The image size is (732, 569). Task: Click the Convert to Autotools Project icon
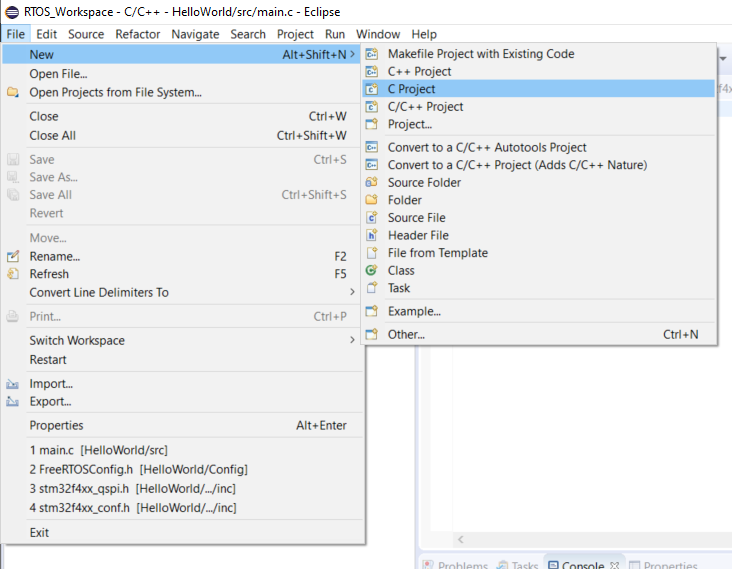tap(372, 148)
